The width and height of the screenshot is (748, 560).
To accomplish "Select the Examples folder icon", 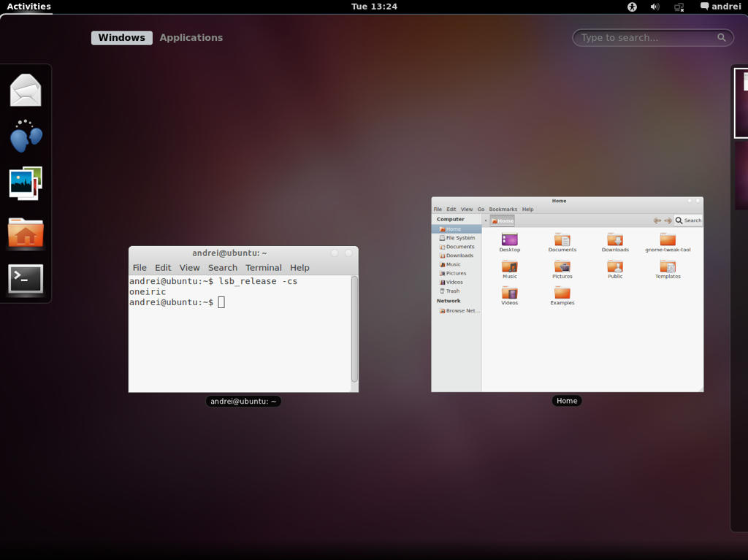I will pyautogui.click(x=562, y=295).
